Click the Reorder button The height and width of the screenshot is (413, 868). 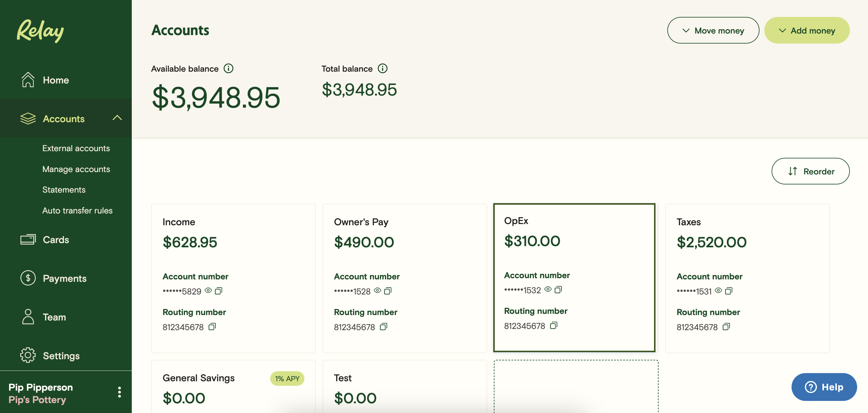(810, 171)
